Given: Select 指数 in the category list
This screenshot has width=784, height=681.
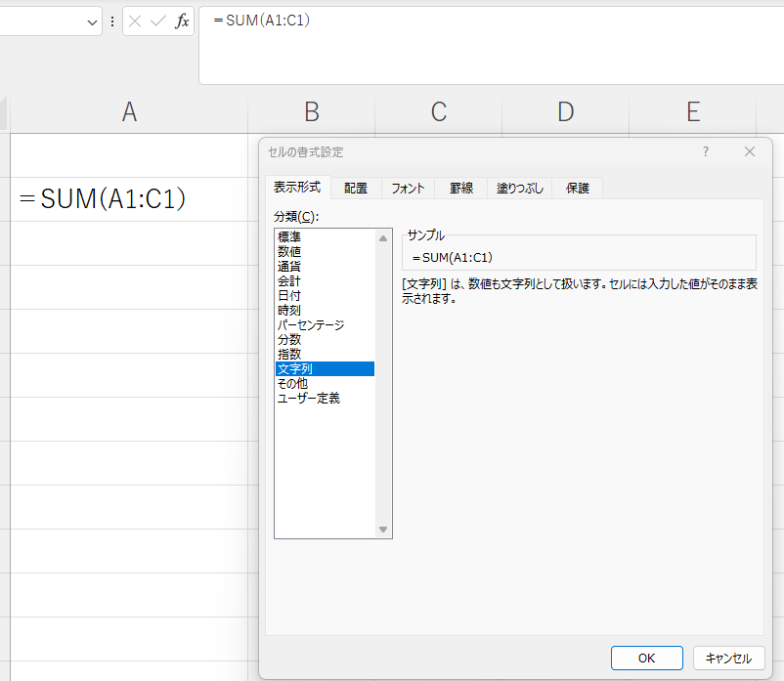Looking at the screenshot, I should click(x=325, y=355).
